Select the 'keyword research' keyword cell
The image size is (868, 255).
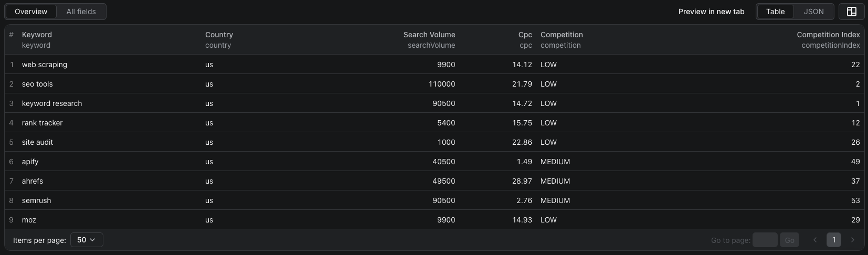click(x=52, y=103)
